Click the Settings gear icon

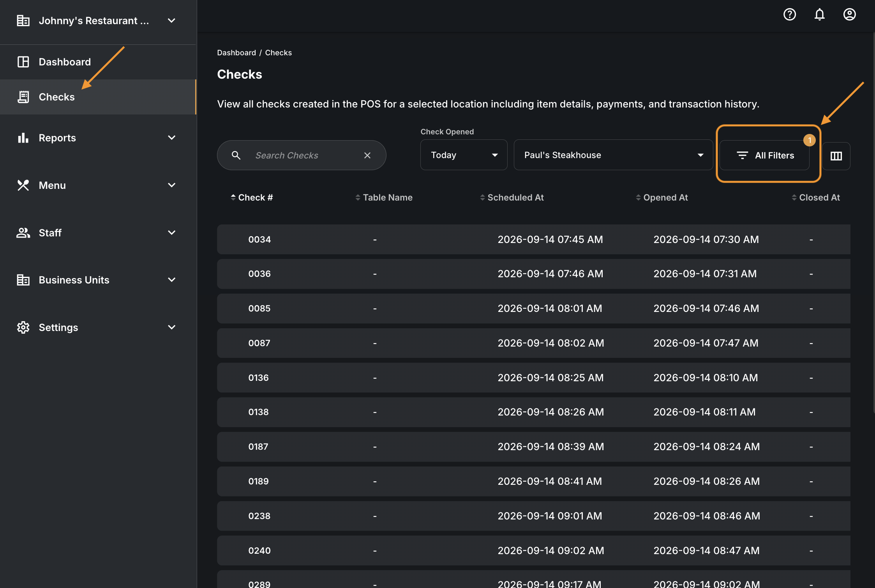(x=23, y=327)
